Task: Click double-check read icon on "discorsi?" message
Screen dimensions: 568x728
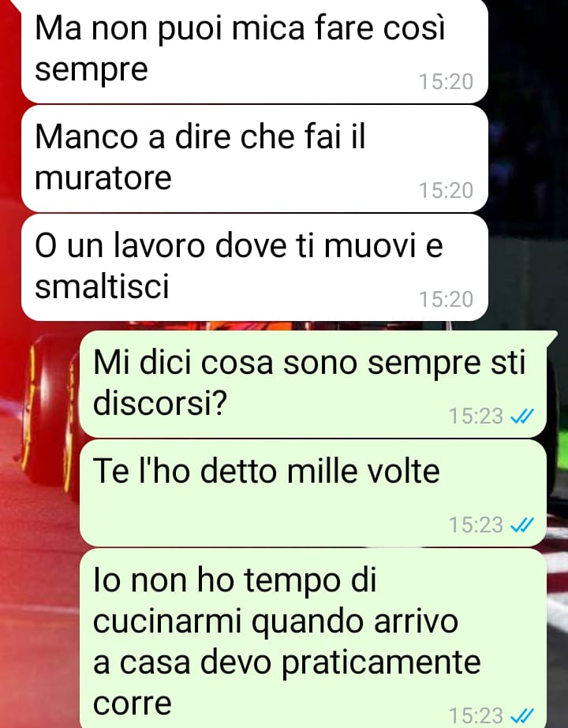Action: point(522,416)
